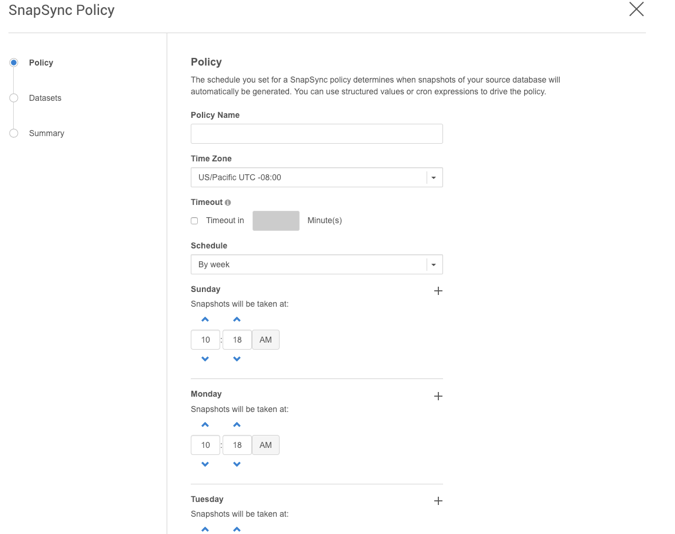675x534 pixels.
Task: Click the plus icon next to Sunday
Action: [x=438, y=291]
